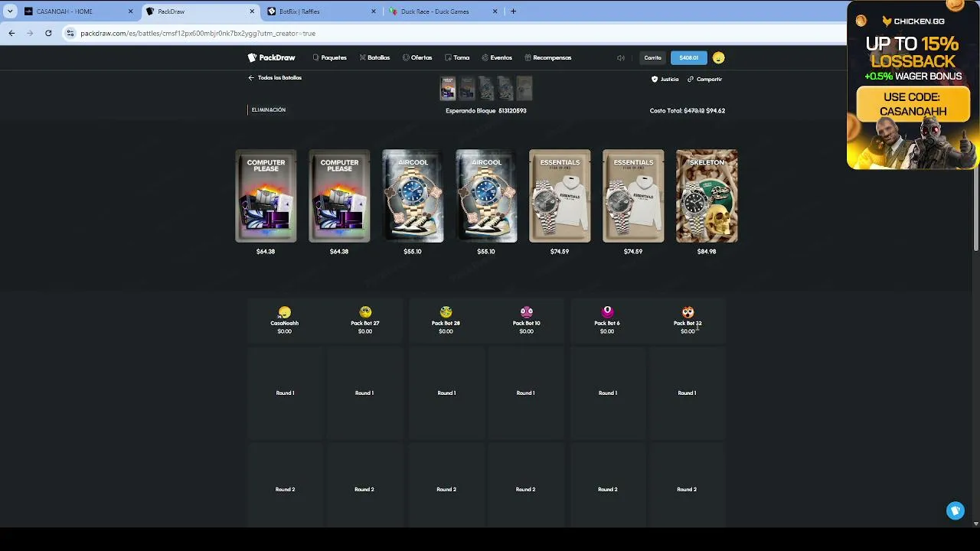The image size is (980, 551).
Task: Open CasaNoahh's player avatar
Action: pyautogui.click(x=285, y=312)
